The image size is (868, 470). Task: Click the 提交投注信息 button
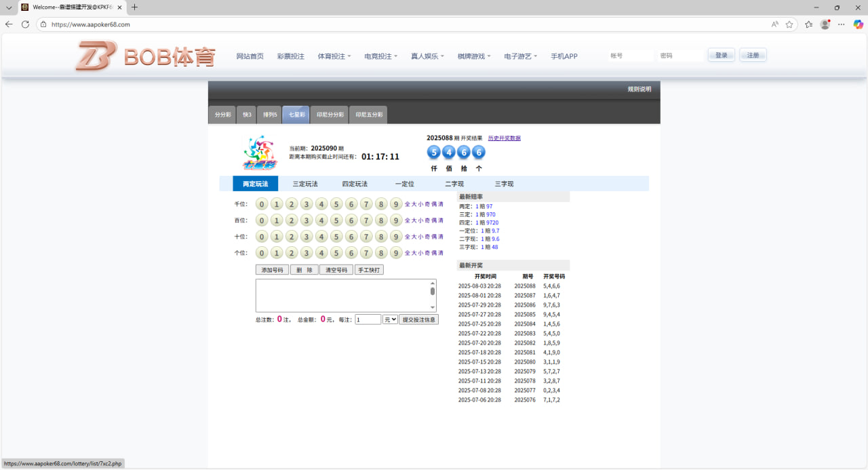[418, 319]
